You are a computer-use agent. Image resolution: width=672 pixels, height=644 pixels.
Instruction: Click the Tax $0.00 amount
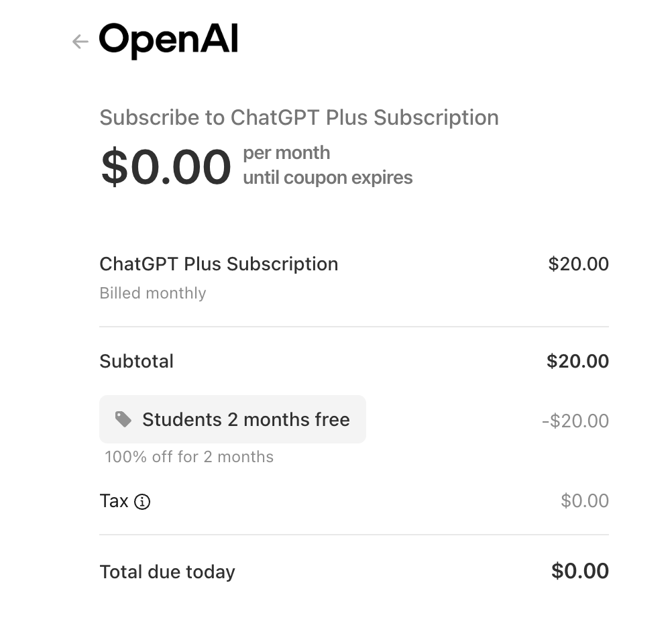point(584,501)
